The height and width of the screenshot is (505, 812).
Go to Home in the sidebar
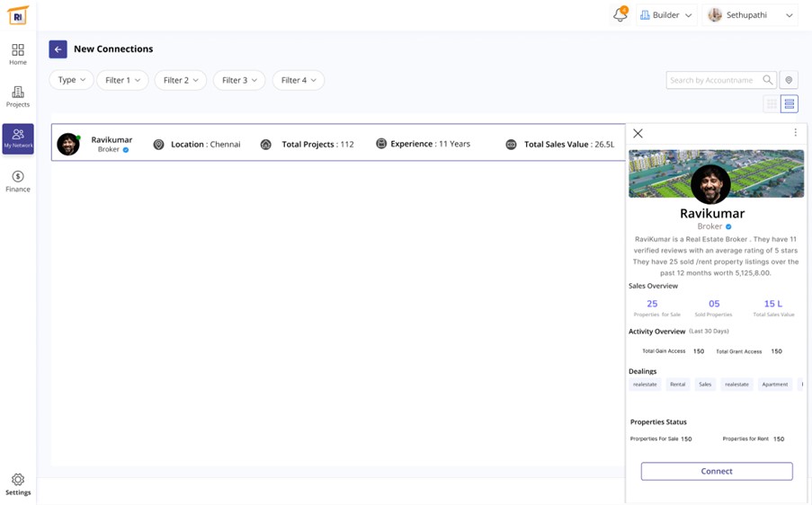(18, 54)
